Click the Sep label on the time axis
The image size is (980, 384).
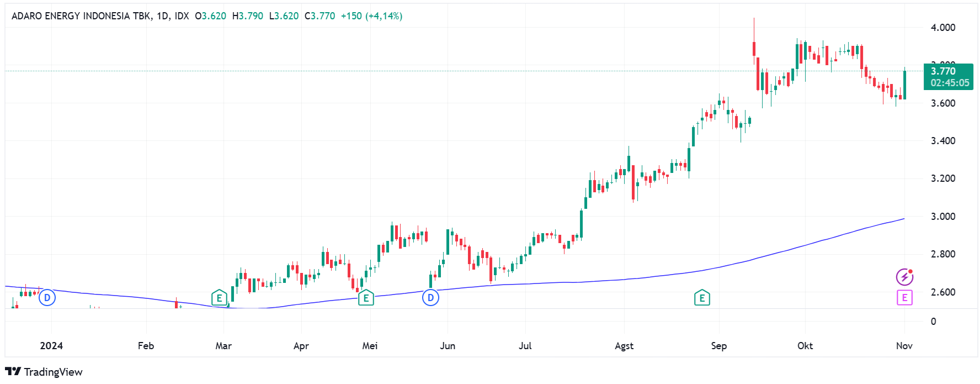tap(719, 346)
